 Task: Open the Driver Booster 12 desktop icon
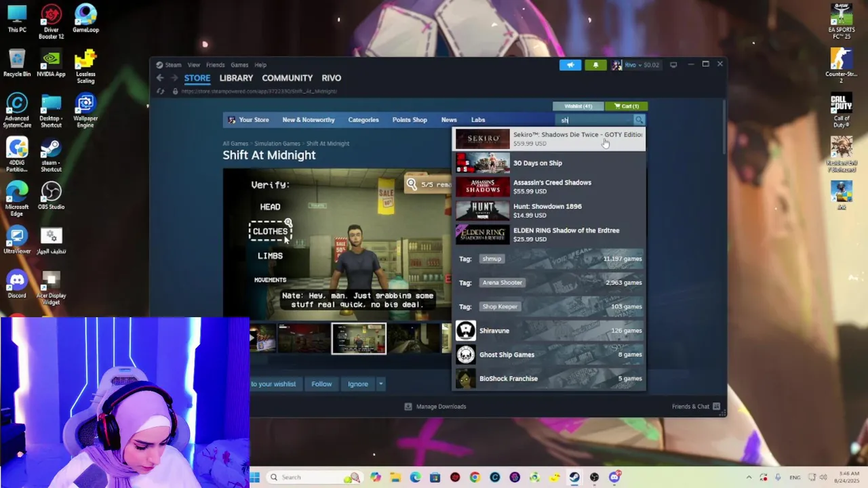(51, 22)
